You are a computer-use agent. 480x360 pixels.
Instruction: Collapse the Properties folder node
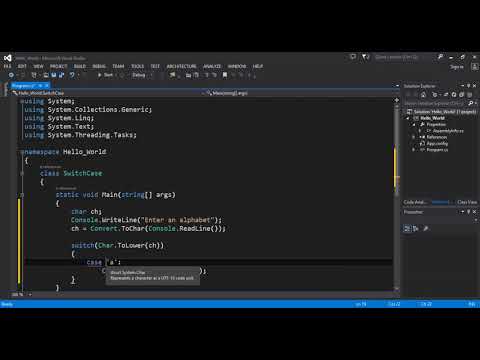414,124
